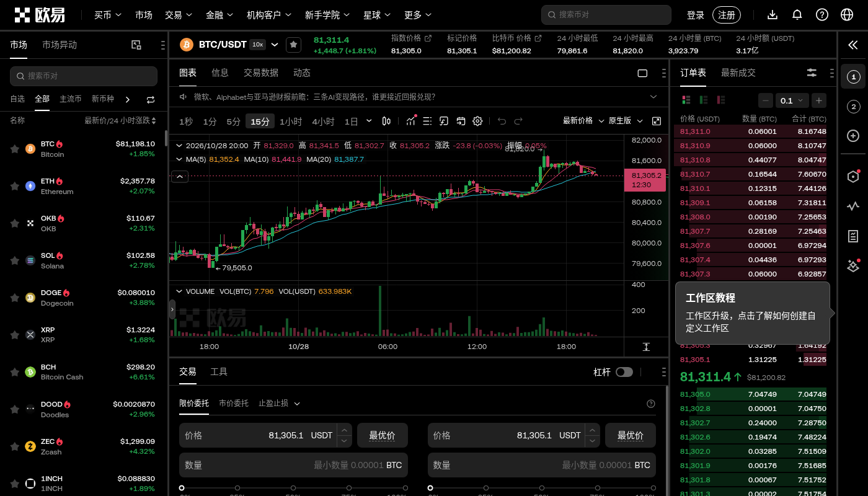Open the 交易 menu in the top navigation
The width and height of the screenshot is (868, 496).
179,15
